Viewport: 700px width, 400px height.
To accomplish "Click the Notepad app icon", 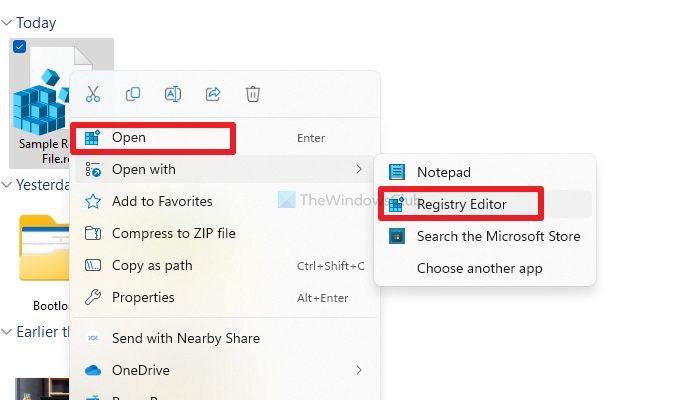I will pyautogui.click(x=396, y=172).
